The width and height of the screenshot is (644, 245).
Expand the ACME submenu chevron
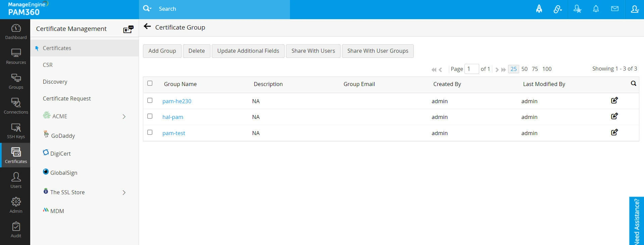click(124, 117)
